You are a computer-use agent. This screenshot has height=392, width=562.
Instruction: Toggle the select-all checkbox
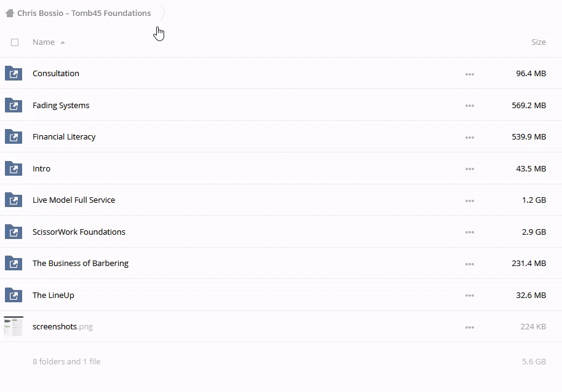[x=15, y=42]
